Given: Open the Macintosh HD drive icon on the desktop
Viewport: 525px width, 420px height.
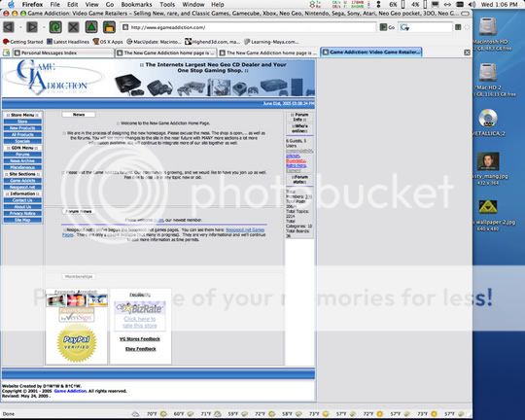Looking at the screenshot, I should coord(488,26).
